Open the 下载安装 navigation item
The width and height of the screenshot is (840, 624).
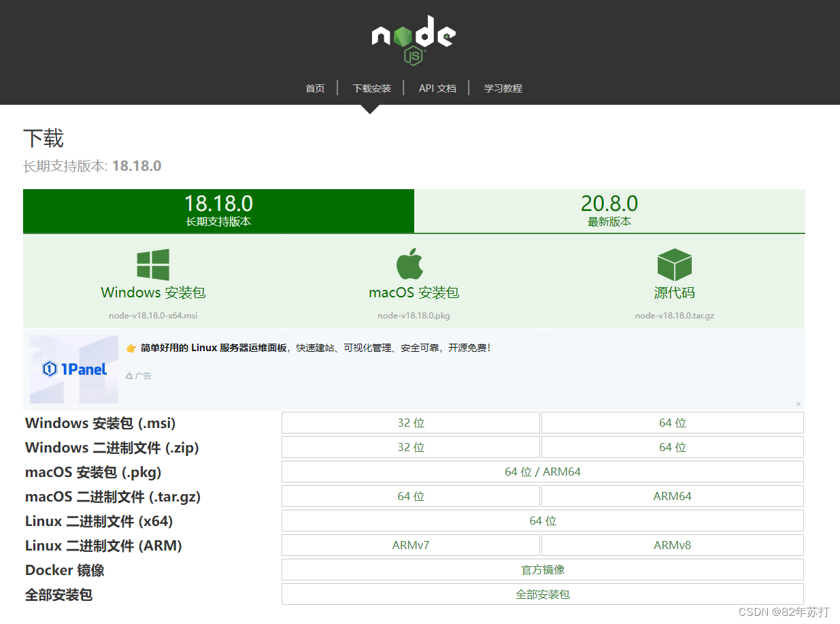(x=371, y=88)
